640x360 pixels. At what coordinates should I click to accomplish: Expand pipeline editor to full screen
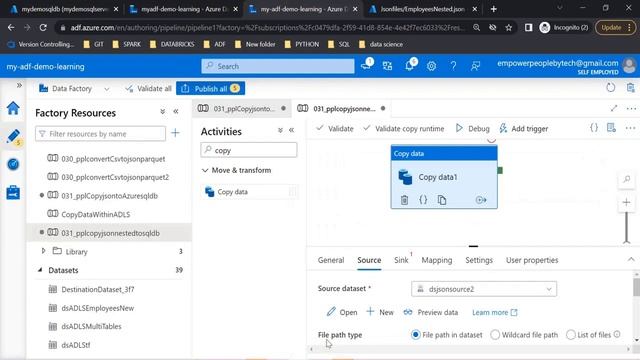pos(613,108)
